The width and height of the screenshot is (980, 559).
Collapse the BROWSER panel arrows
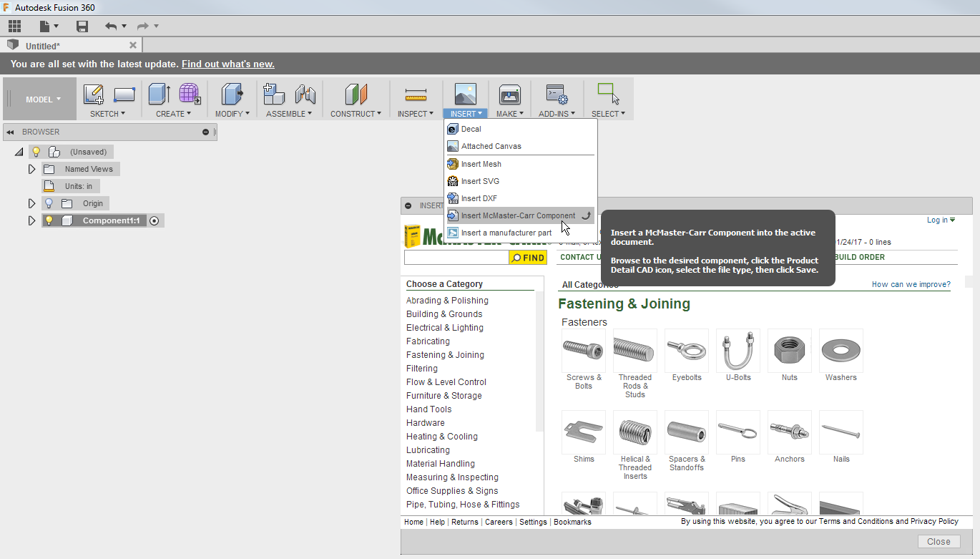(x=11, y=132)
